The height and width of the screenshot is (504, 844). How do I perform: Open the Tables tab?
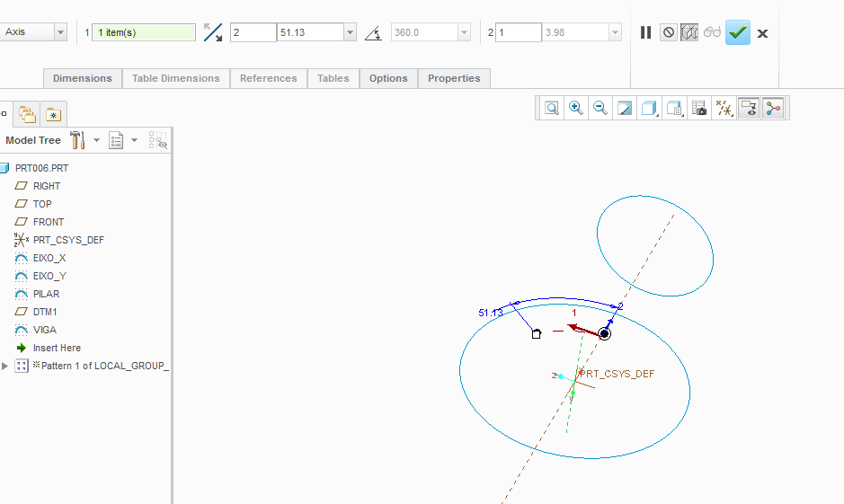(333, 78)
